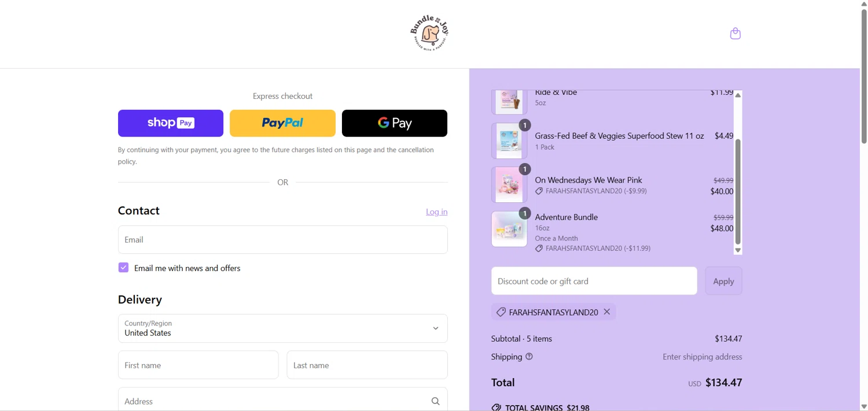Click Grass-Fed Beef & Veggies Superfood Stew name
Image resolution: width=868 pixels, height=411 pixels.
[619, 136]
